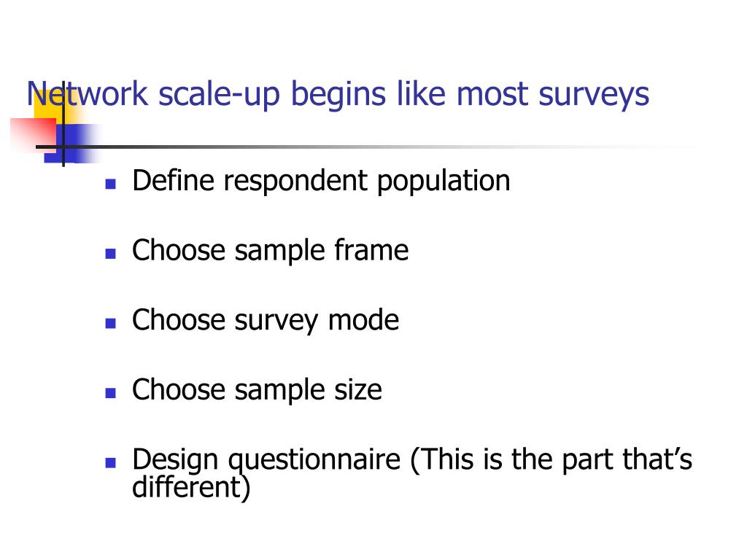Click the word begins in the title
Image resolution: width=747 pixels, height=560 pixels.
[338, 96]
